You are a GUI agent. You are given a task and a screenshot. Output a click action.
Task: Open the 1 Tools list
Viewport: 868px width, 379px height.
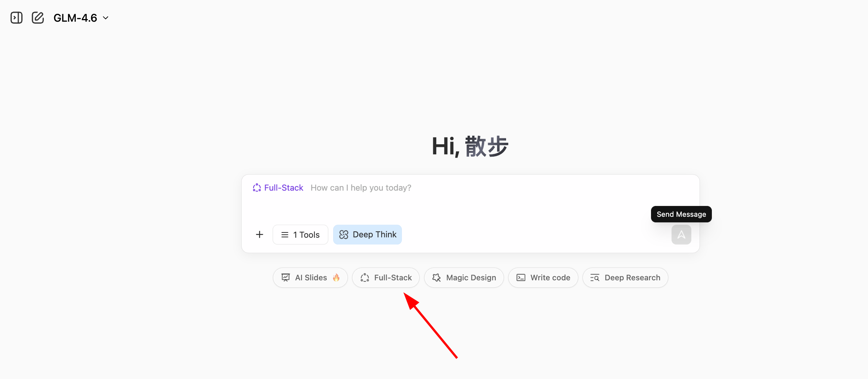tap(300, 234)
